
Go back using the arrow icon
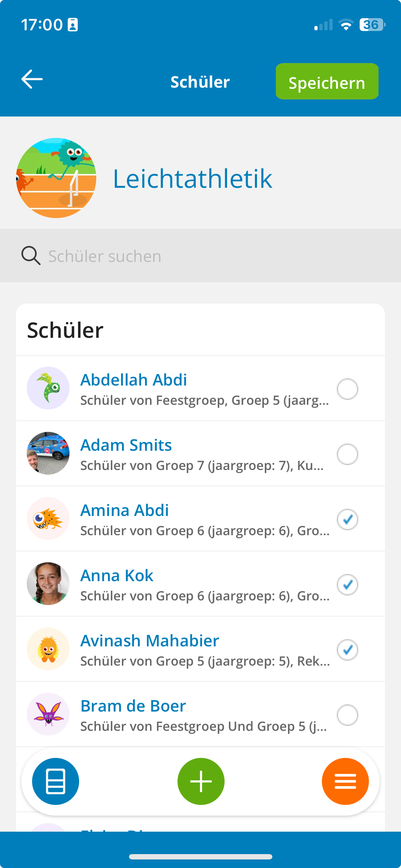(32, 79)
